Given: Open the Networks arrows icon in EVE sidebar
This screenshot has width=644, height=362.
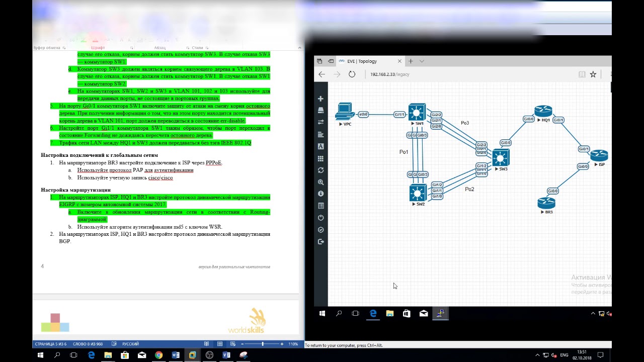Looking at the screenshot, I should coord(321,122).
